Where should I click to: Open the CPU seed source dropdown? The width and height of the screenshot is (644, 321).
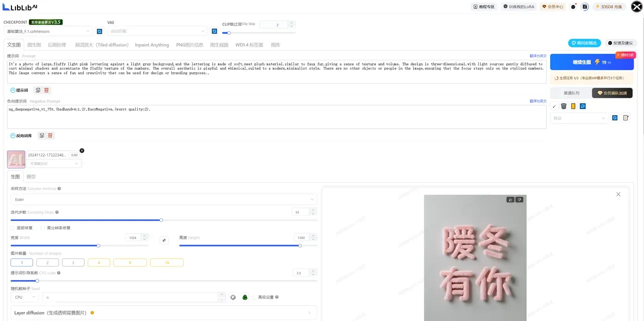[x=24, y=297]
